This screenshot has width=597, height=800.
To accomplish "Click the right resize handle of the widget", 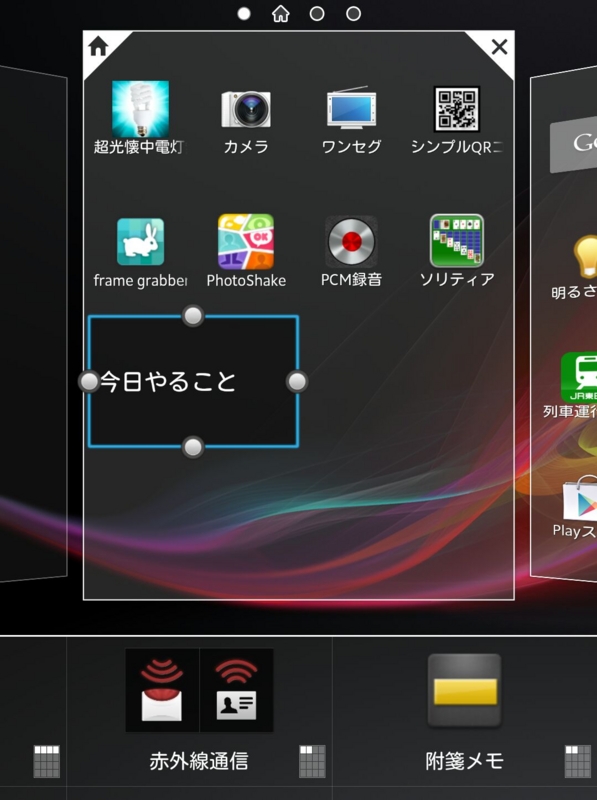I will [297, 381].
